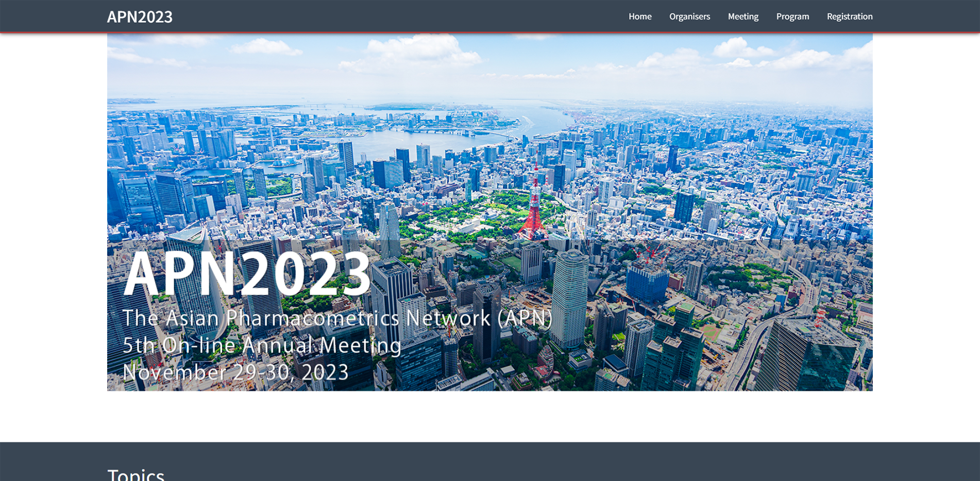Click the APN2023 site logo in header

(140, 17)
